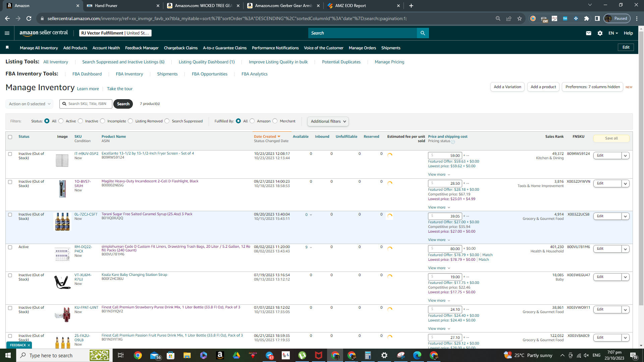Click the Save all button
644x362 pixels.
pyautogui.click(x=611, y=138)
